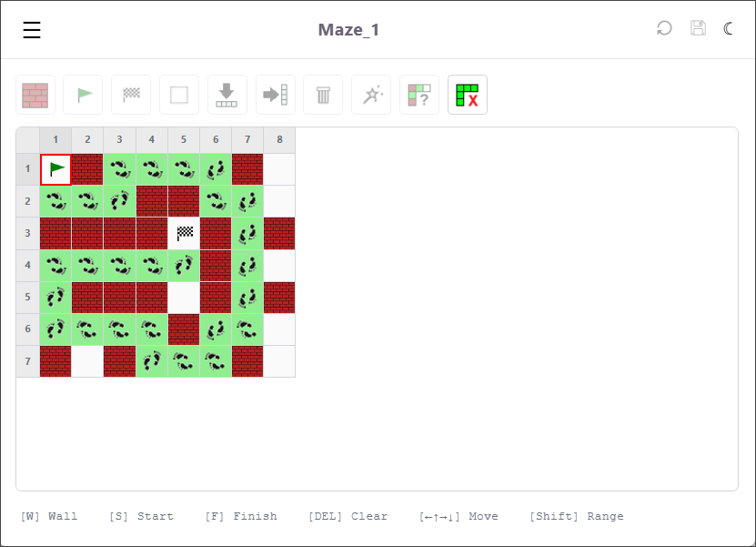Image resolution: width=756 pixels, height=547 pixels.
Task: Click the add-row toolbar icon
Action: coord(227,95)
